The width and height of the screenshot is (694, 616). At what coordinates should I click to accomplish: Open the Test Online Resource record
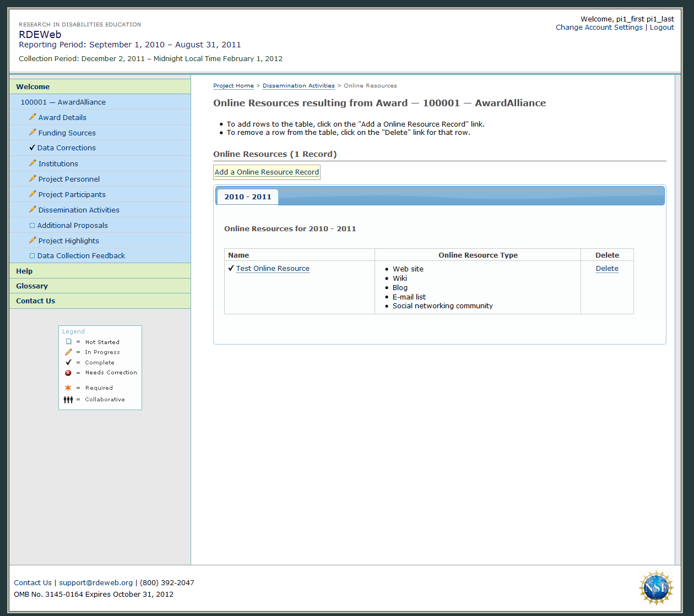[273, 269]
